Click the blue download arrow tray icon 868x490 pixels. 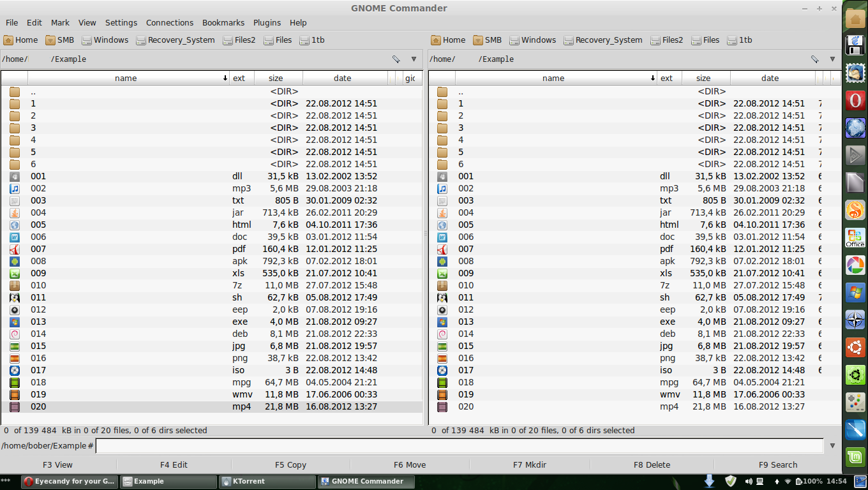coord(709,481)
